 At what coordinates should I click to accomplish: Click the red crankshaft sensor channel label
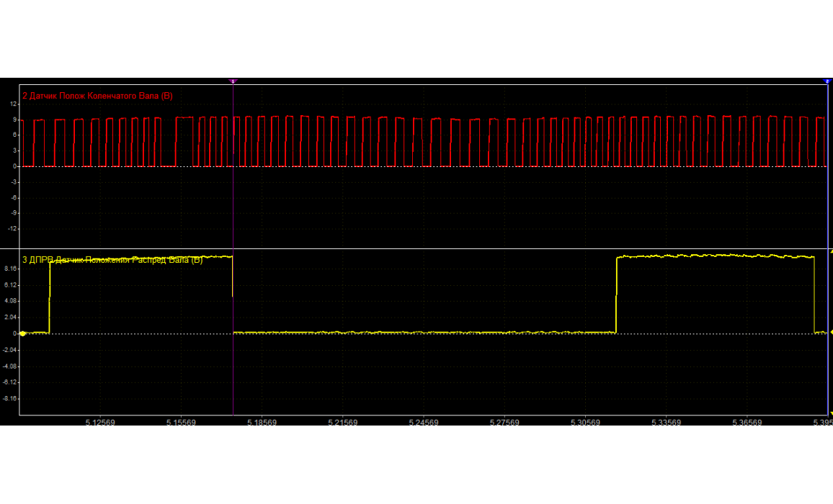98,96
